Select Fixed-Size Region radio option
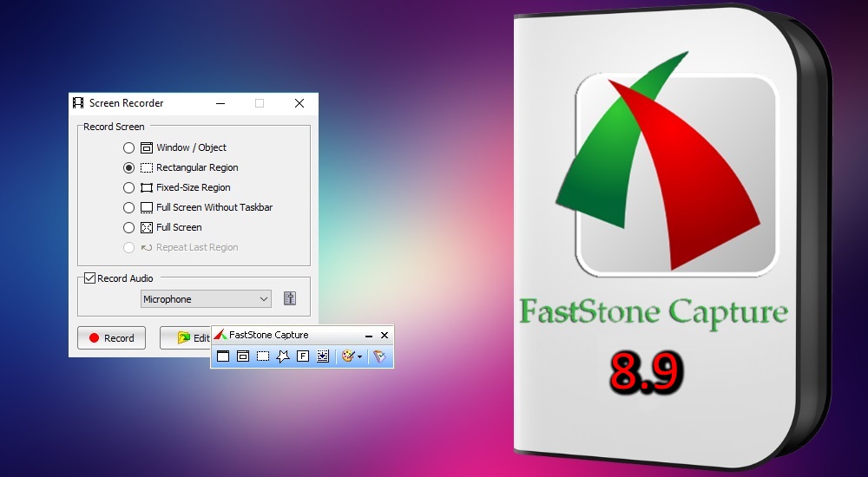868x477 pixels. (129, 187)
